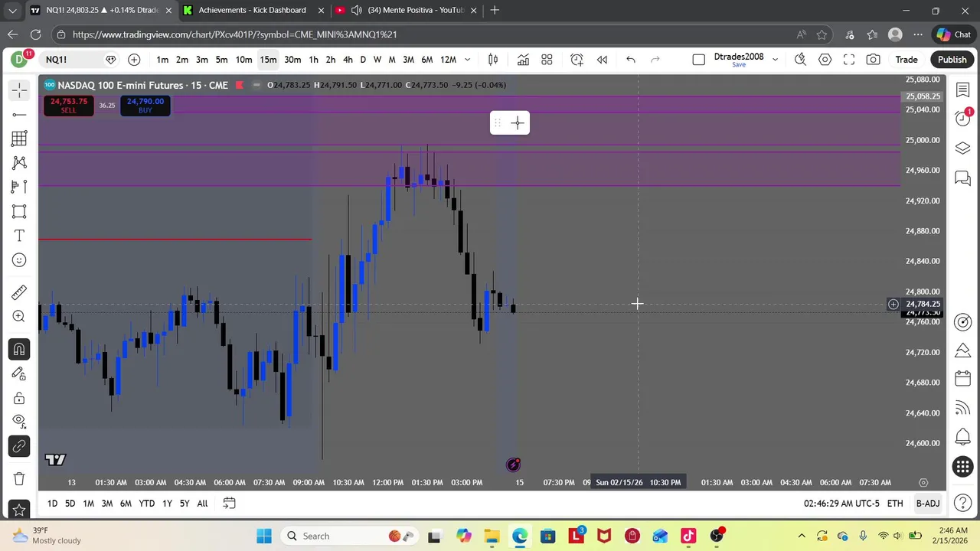Enter fullscreen chart mode
Screen dimensions: 980x551
click(x=849, y=60)
